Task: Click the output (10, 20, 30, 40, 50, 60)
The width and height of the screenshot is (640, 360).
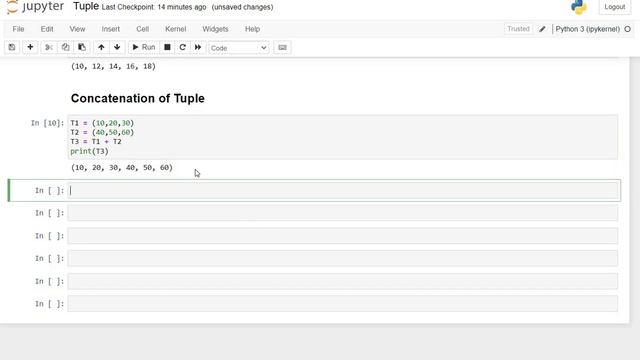Action: 122,167
